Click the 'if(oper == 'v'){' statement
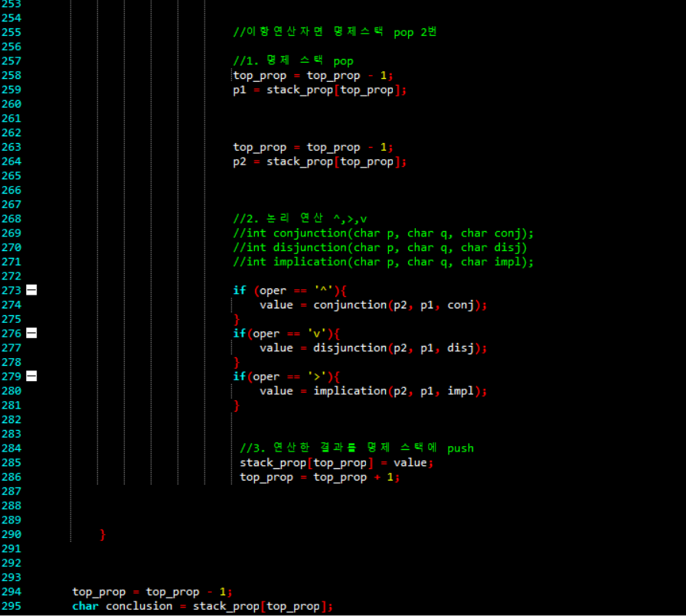686x616 pixels. coord(286,334)
